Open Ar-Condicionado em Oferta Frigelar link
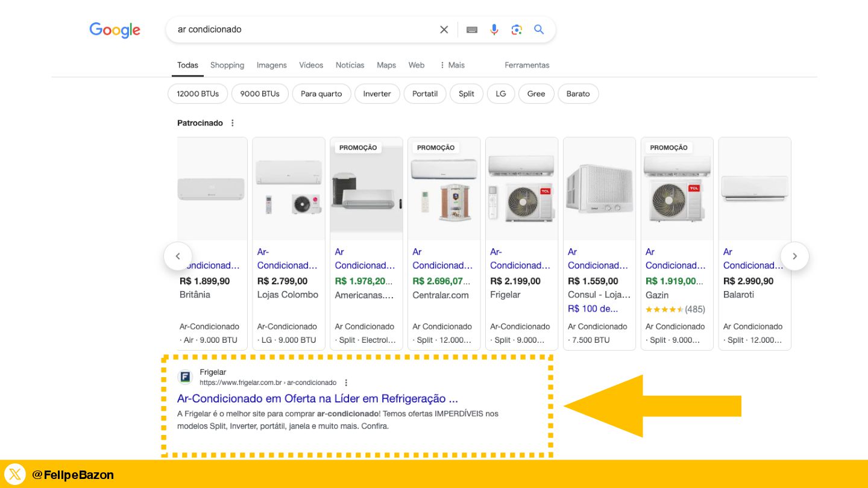 click(317, 399)
